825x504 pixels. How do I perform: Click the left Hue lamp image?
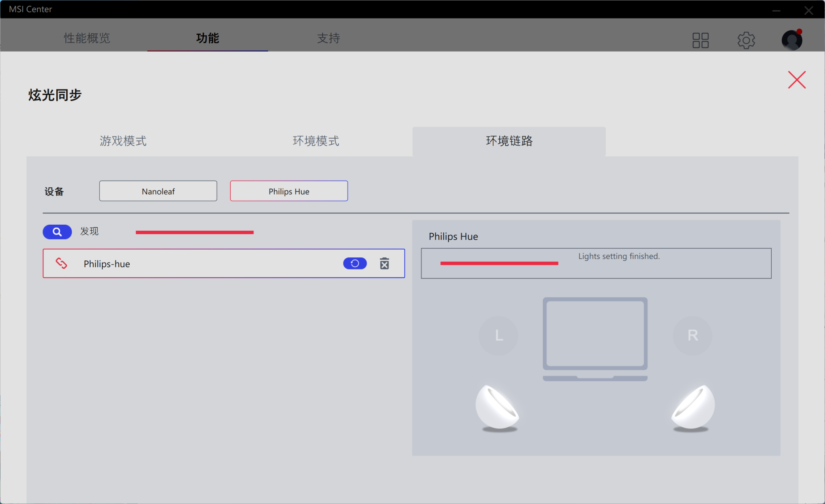point(497,408)
